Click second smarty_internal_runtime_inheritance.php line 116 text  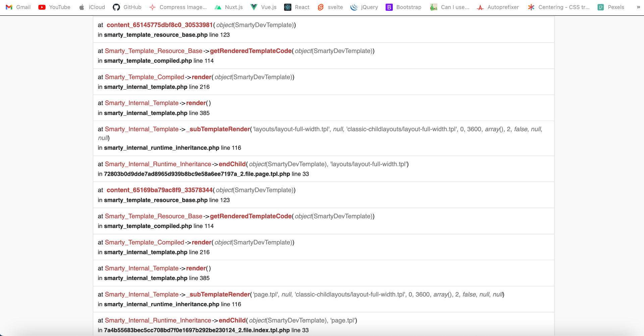click(172, 304)
